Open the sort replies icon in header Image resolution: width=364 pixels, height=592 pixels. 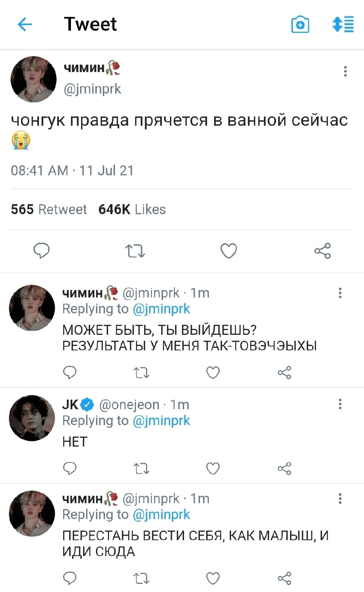click(x=343, y=24)
